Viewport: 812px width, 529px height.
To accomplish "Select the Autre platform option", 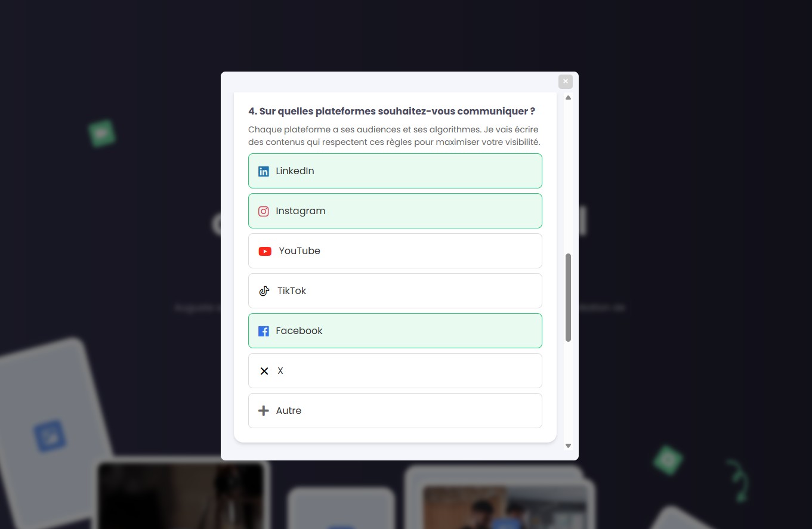I will pos(395,411).
